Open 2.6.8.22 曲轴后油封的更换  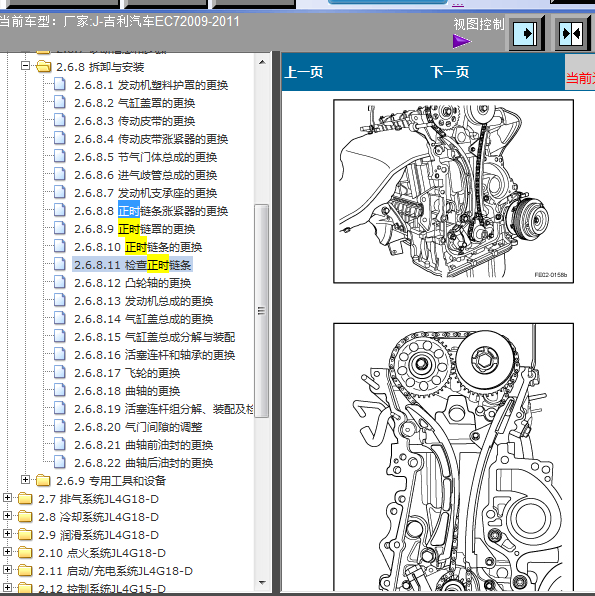point(143,463)
